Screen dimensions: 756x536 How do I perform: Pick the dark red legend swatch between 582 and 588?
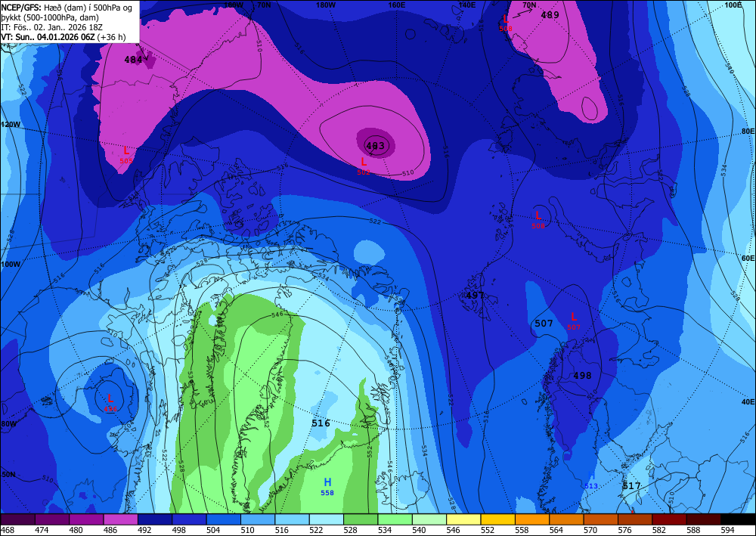669,519
